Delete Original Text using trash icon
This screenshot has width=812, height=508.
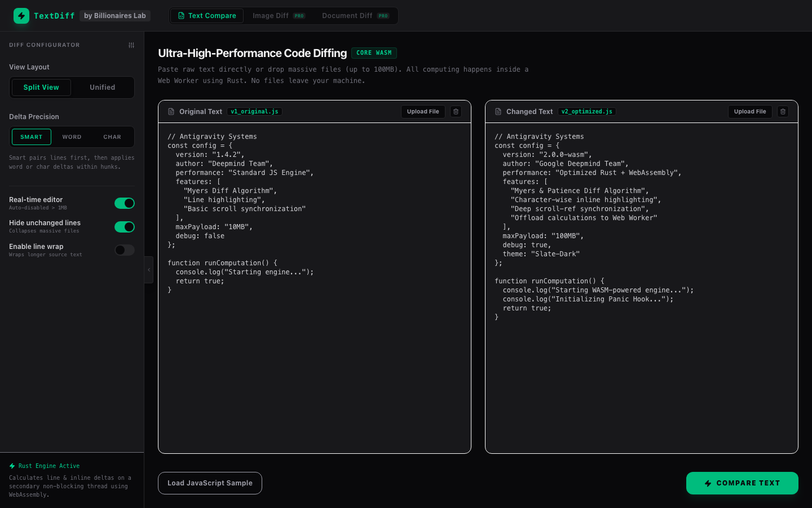pyautogui.click(x=456, y=112)
